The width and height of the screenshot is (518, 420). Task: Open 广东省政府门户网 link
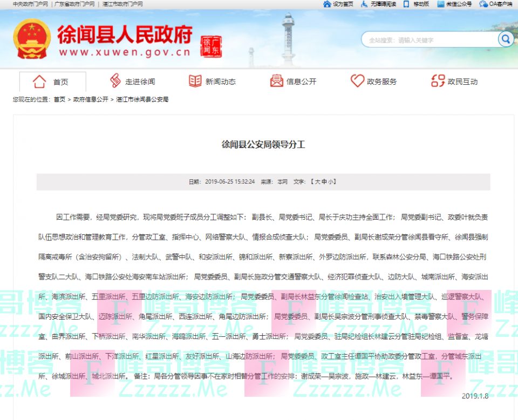coord(74,4)
